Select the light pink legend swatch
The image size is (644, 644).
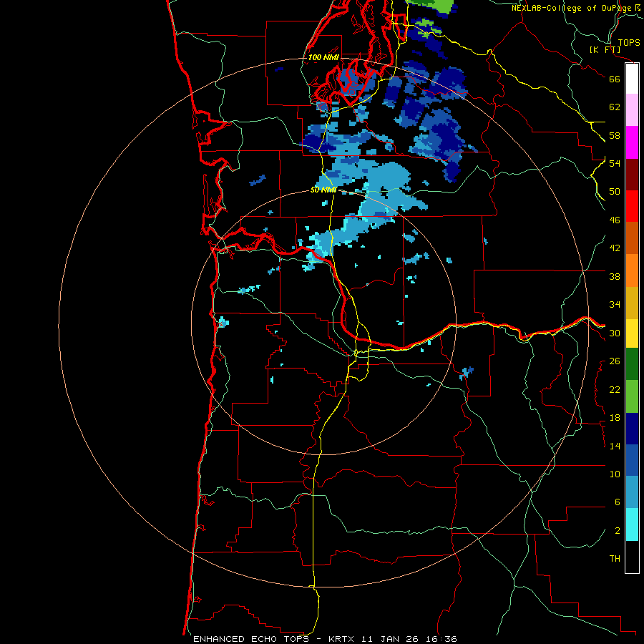632,110
